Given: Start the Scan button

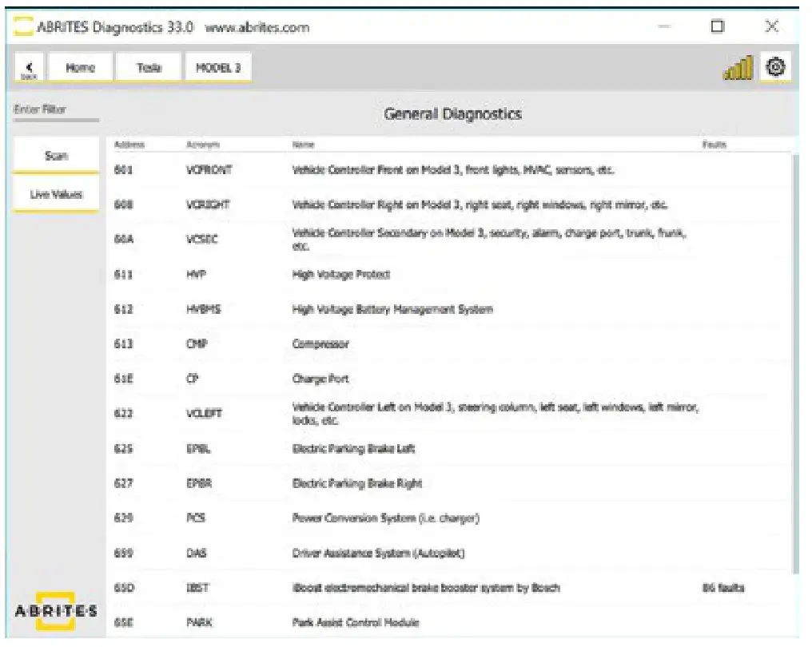Looking at the screenshot, I should point(56,155).
